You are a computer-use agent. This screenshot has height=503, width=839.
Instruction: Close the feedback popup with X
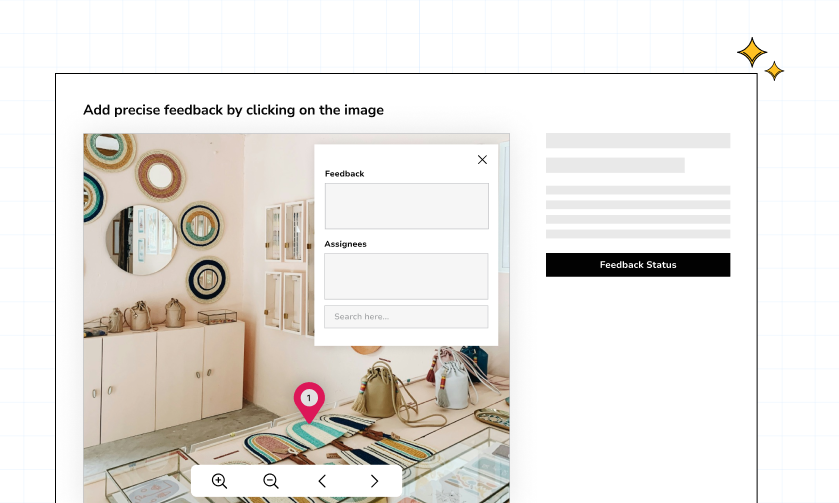482,159
